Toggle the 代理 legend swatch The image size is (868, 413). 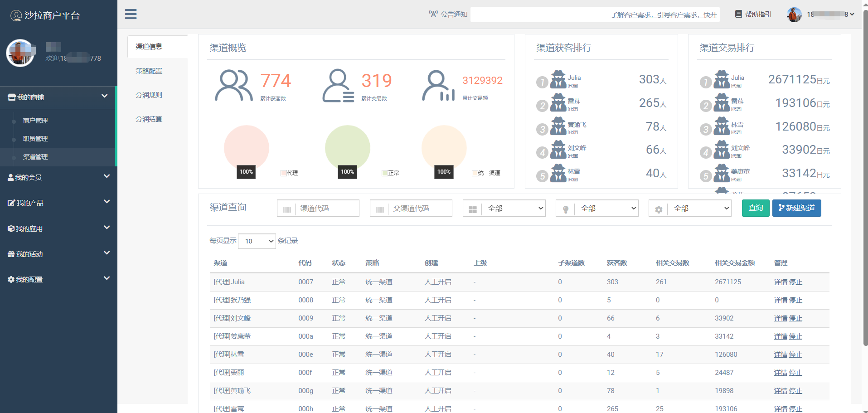click(x=283, y=173)
